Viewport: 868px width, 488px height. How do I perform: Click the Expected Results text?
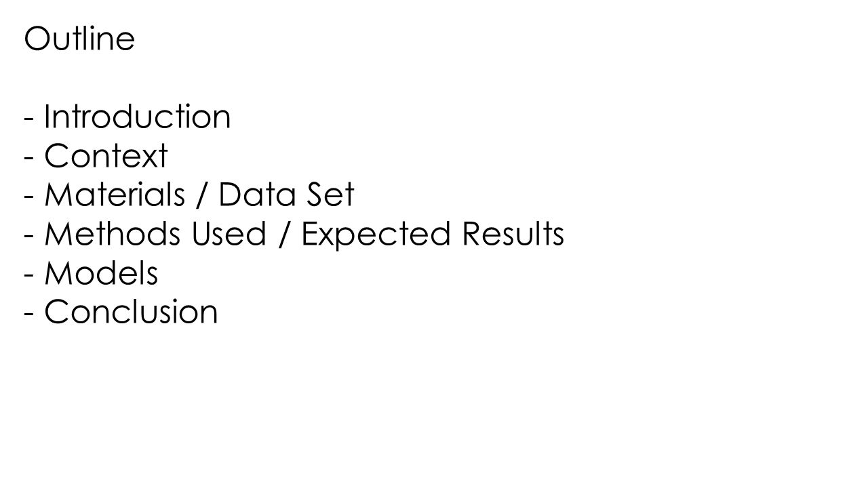(x=433, y=236)
